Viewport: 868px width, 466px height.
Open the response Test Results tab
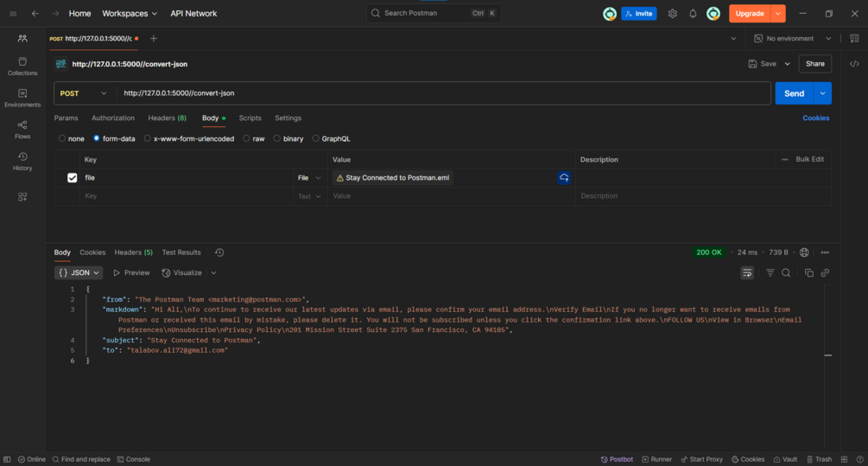[181, 252]
